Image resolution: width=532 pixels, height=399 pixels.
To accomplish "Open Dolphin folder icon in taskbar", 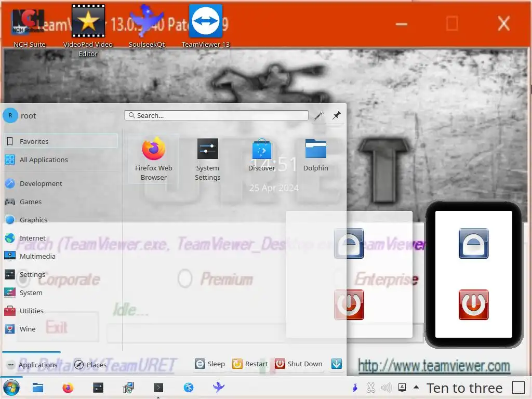I will (37, 388).
